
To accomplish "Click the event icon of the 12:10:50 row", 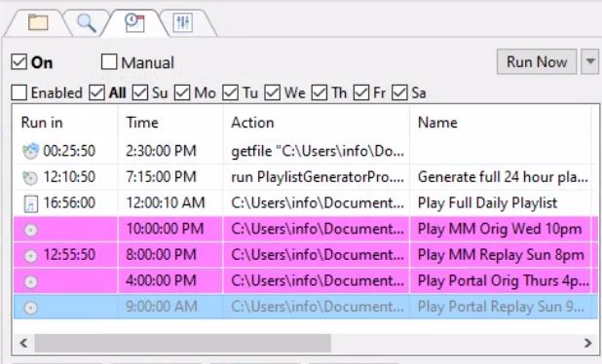I will (x=30, y=177).
